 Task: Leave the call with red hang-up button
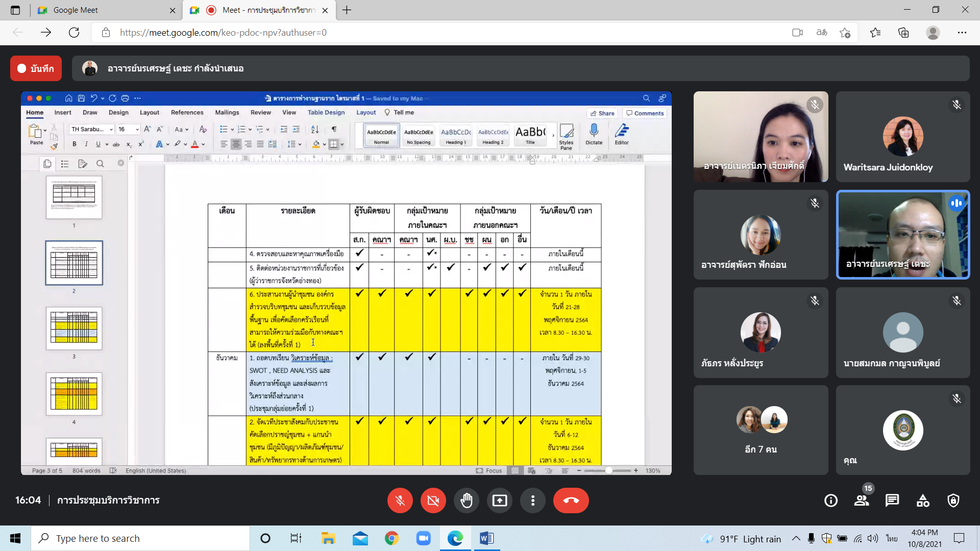(571, 500)
